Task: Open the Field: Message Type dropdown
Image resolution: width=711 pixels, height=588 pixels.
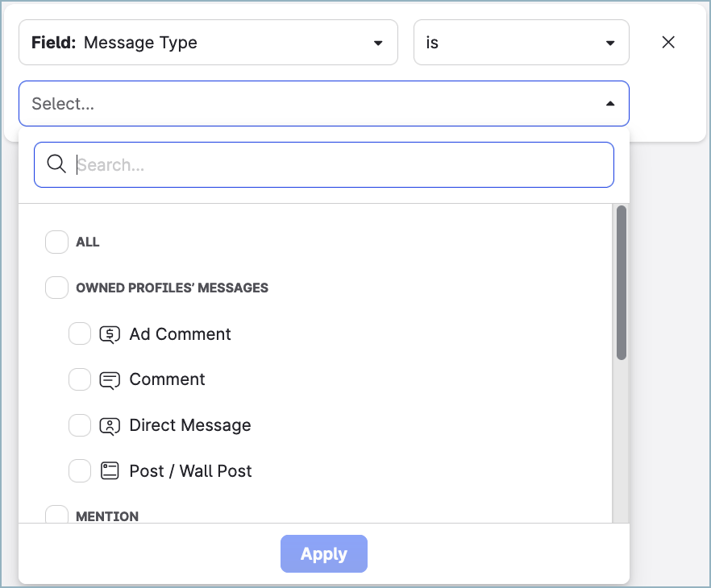Action: 208,43
